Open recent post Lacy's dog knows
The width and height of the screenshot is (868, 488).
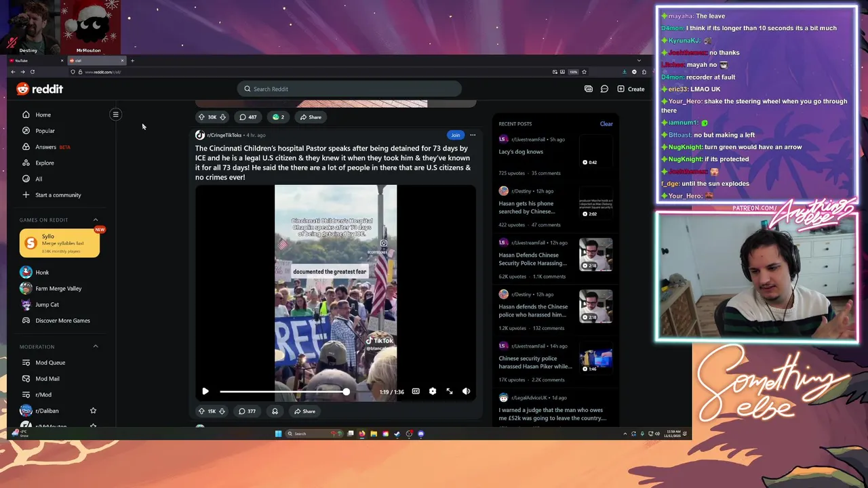[521, 152]
